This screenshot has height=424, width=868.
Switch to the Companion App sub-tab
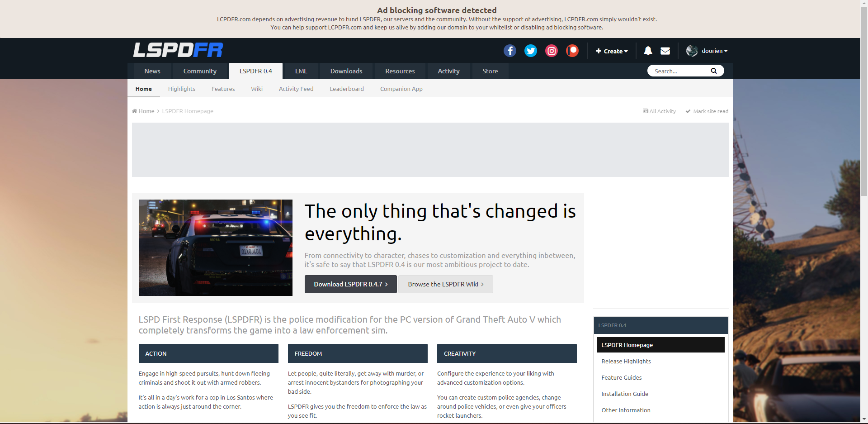click(x=401, y=89)
